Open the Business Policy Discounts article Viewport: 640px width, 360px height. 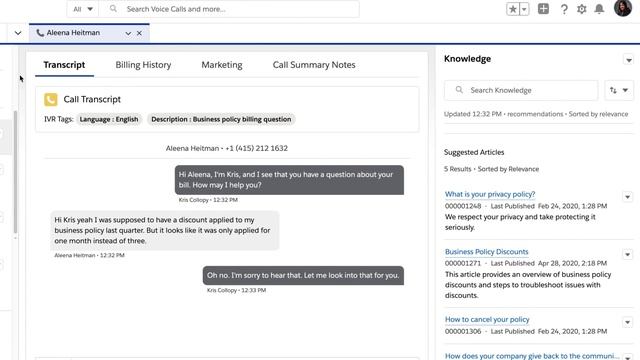click(487, 252)
